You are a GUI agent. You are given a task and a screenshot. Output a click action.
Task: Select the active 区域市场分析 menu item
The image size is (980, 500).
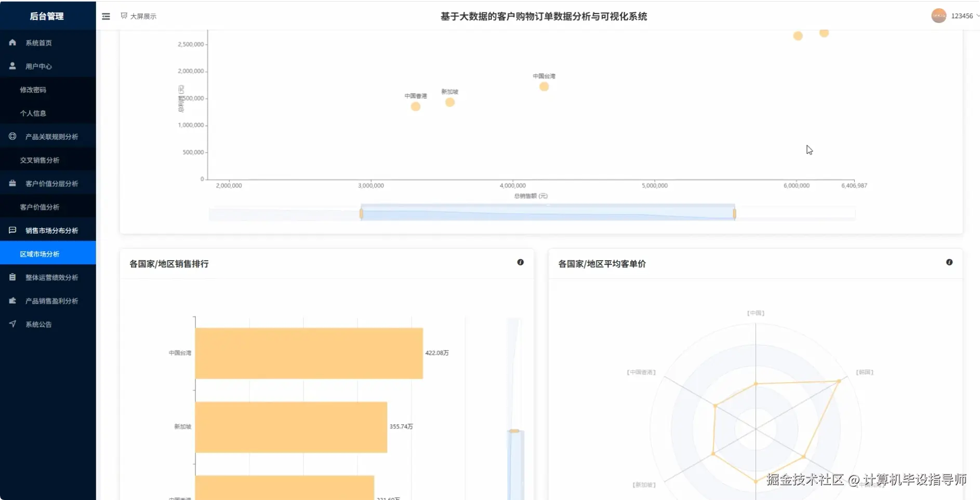pos(48,254)
